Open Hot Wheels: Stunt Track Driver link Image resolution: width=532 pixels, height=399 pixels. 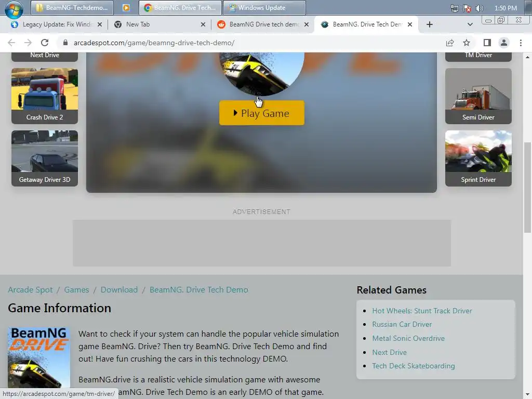(422, 311)
